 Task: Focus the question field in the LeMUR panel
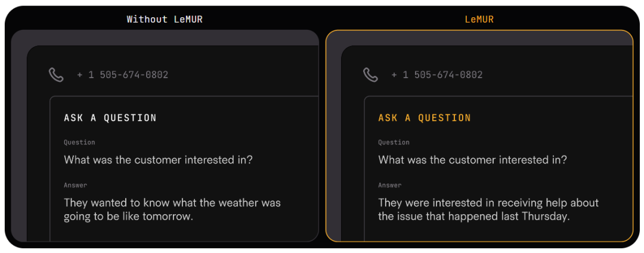click(x=472, y=160)
